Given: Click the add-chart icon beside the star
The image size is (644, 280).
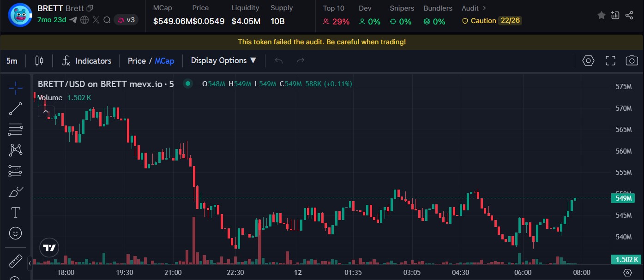Looking at the screenshot, I should (615, 15).
